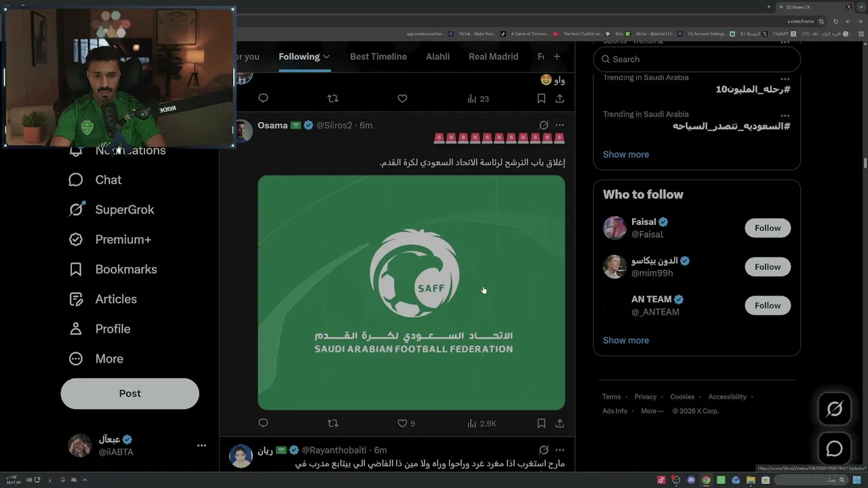Image resolution: width=868 pixels, height=488 pixels.
Task: Bookmark the post with 23 views
Action: coord(541,98)
